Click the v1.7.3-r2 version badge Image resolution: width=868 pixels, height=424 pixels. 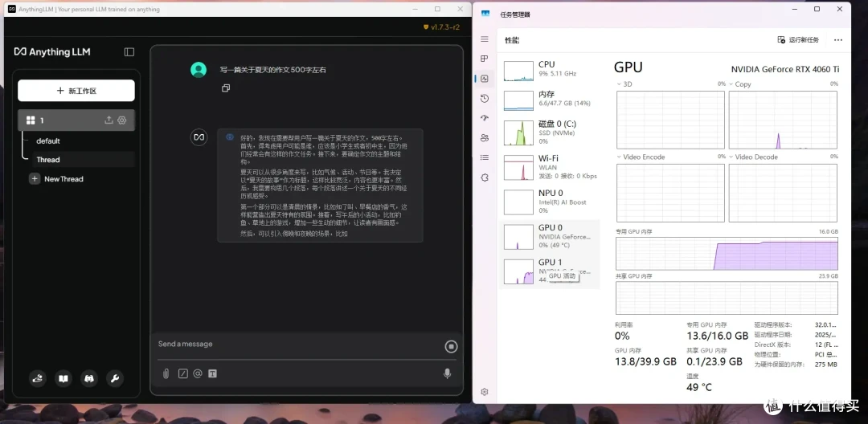[441, 26]
